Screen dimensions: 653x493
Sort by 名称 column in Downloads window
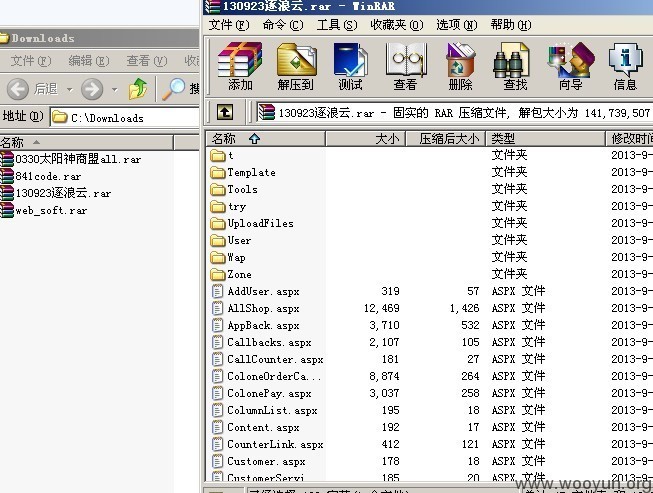(x=86, y=142)
